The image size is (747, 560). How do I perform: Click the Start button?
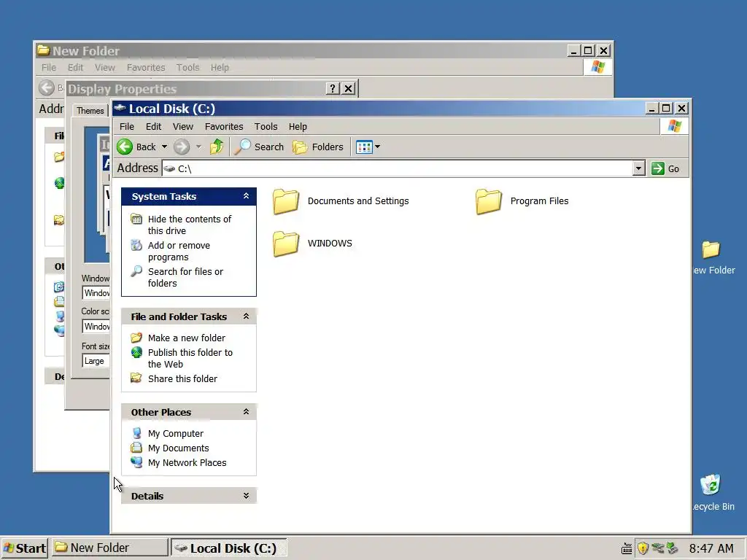coord(24,548)
